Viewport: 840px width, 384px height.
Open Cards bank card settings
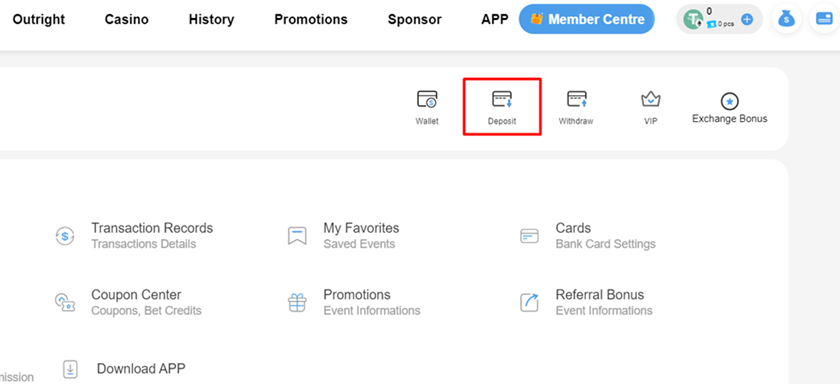[588, 236]
